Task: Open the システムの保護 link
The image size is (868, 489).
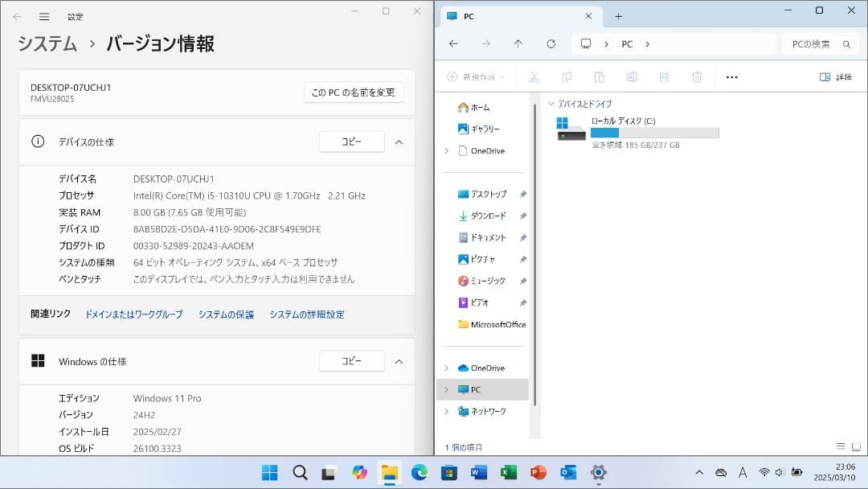Action: tap(226, 314)
